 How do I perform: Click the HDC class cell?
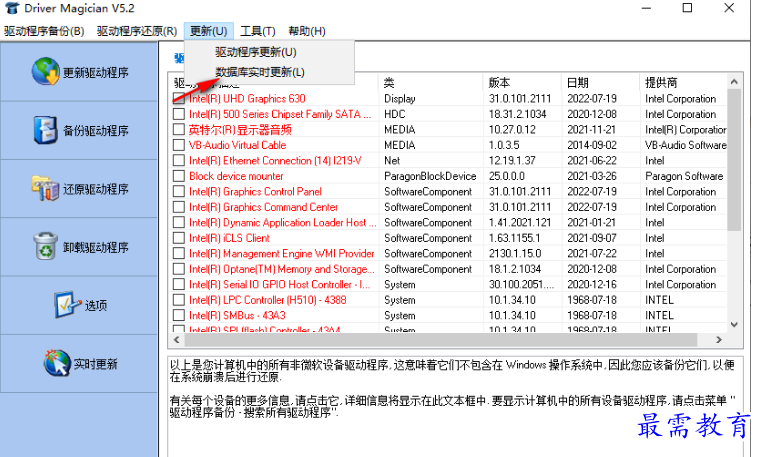[x=395, y=114]
